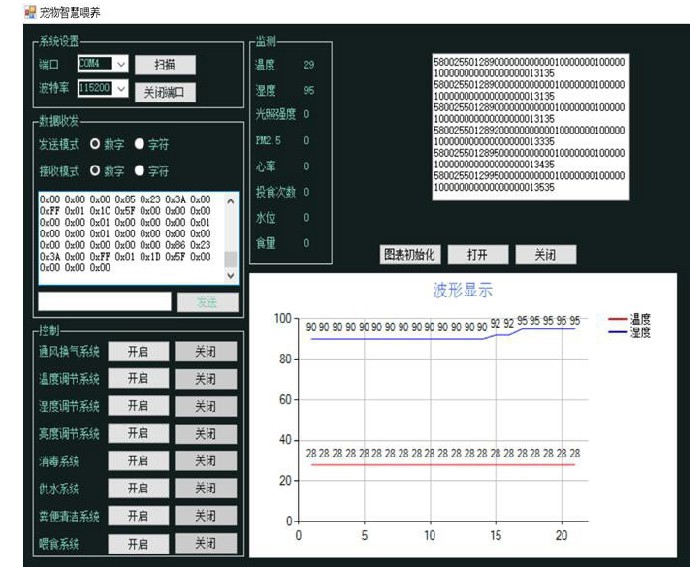The width and height of the screenshot is (690, 567).
Task: Focus the send text input field
Action: coord(105,302)
